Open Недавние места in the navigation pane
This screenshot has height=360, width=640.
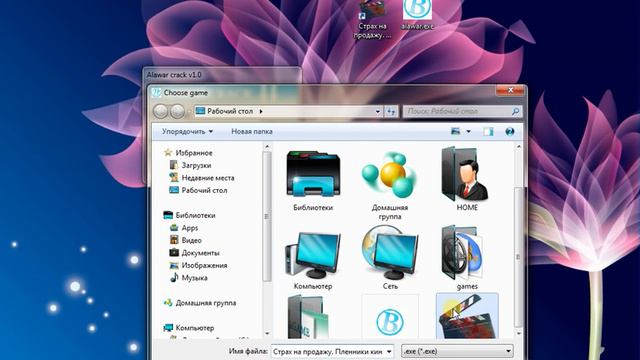[x=208, y=178]
